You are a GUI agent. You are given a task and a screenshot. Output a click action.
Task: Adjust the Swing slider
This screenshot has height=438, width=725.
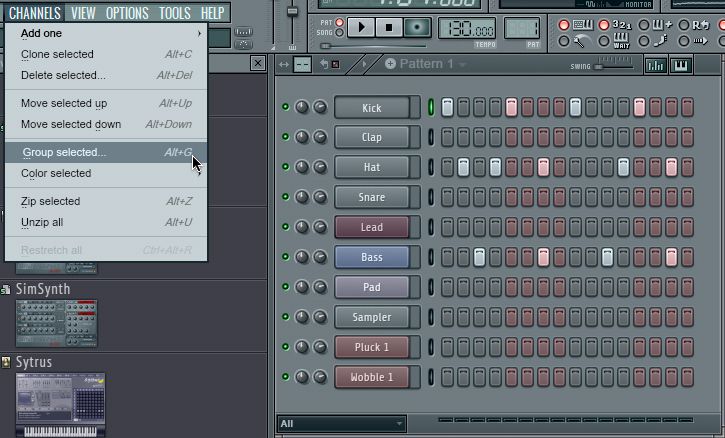tap(613, 65)
